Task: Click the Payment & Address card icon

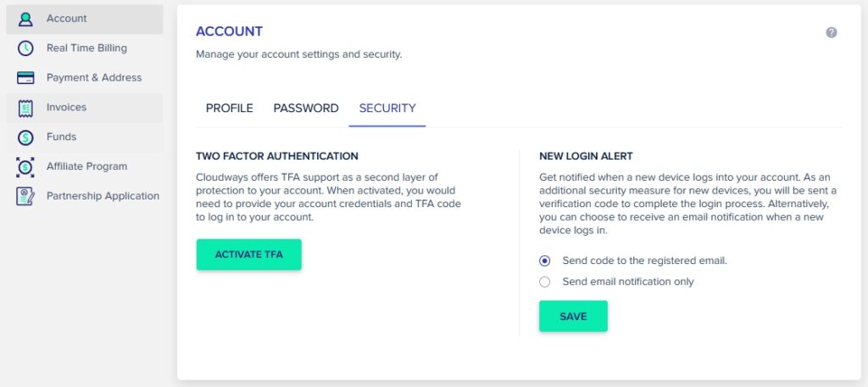Action: (x=25, y=78)
